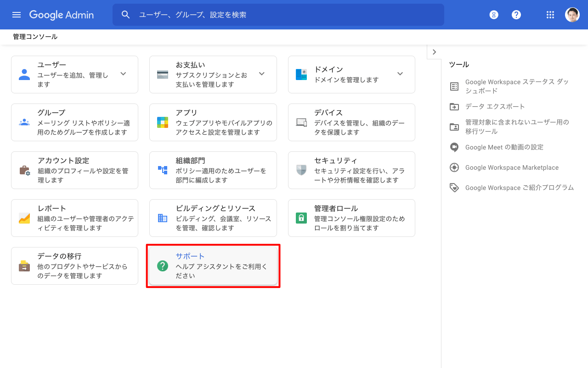Open the アプリ card title
Viewport: 588px width, 368px height.
pyautogui.click(x=187, y=113)
